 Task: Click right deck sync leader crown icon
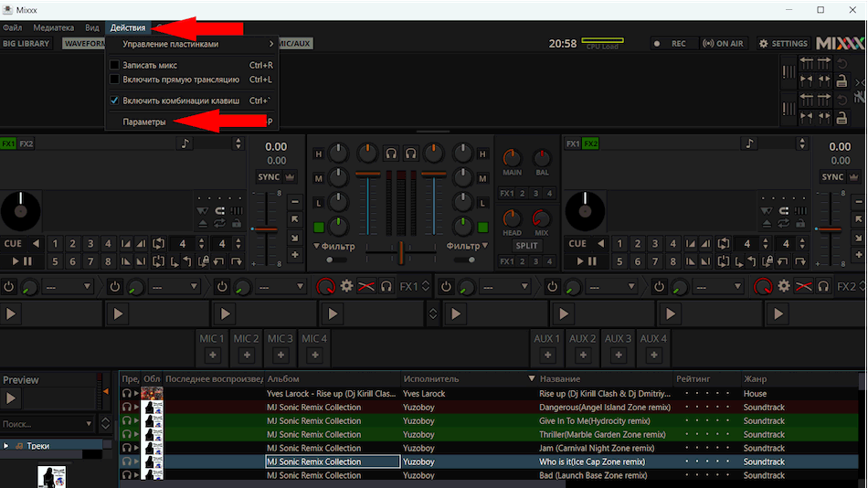click(x=853, y=176)
